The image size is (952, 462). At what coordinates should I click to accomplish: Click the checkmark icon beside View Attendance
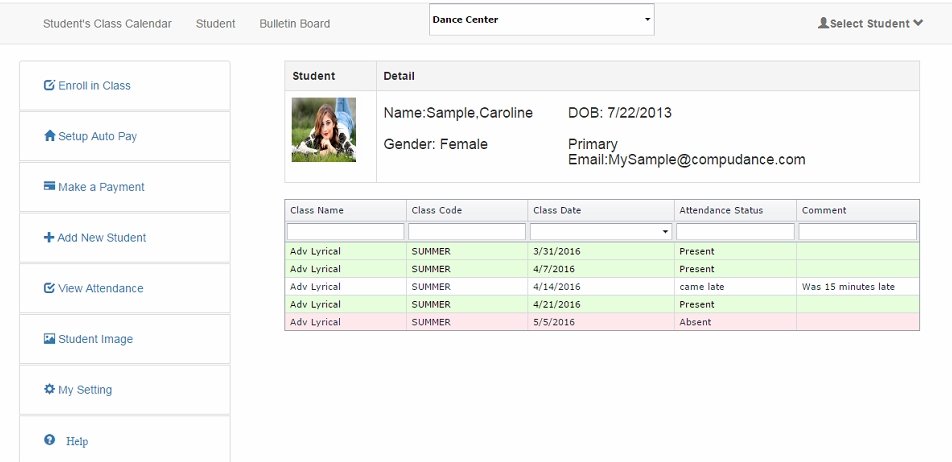coord(49,288)
